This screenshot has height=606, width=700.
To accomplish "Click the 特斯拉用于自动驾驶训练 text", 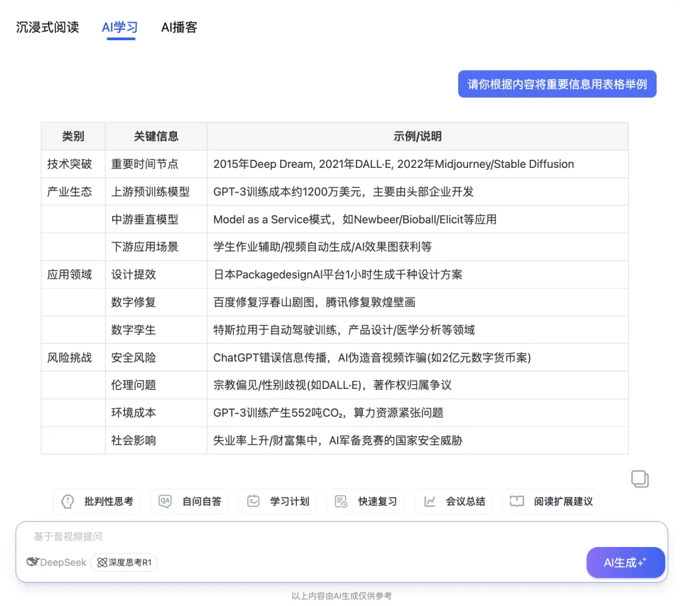I will pos(275,329).
